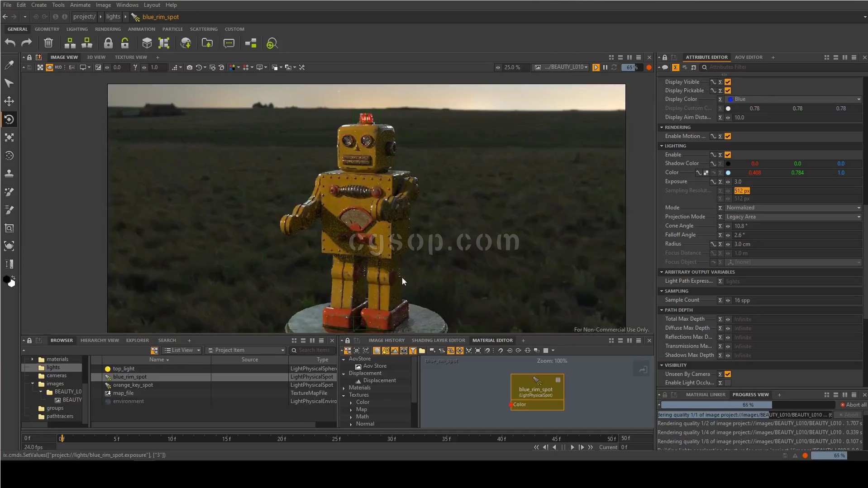868x488 pixels.
Task: Disable the lighting Enable checkbox
Action: [x=728, y=155]
